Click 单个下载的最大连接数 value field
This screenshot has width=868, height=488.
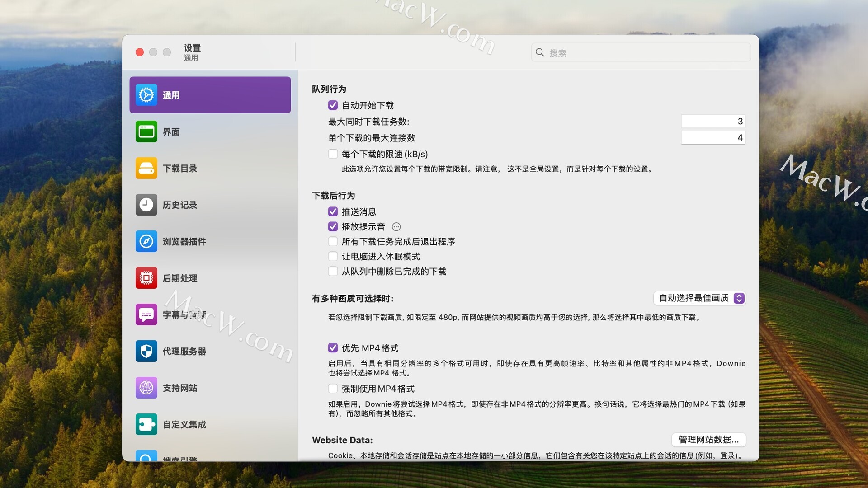[713, 137]
